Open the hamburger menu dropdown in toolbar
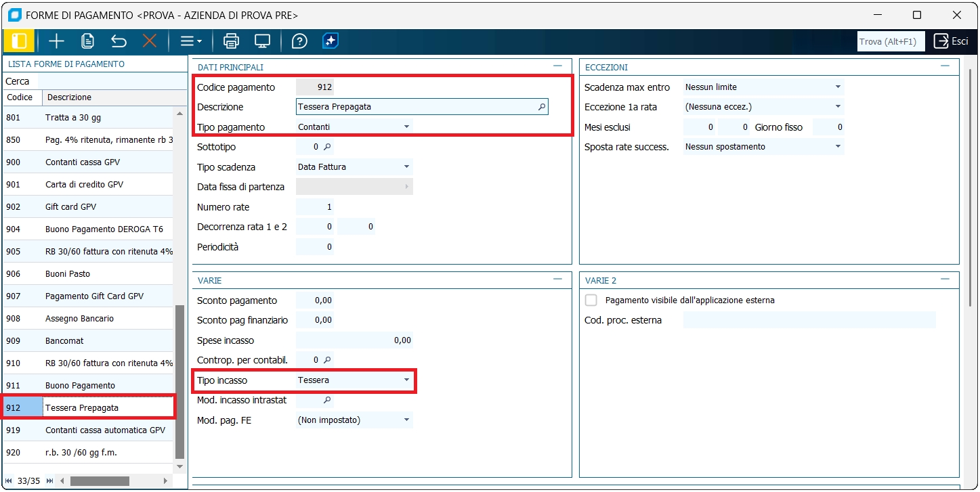 coord(191,41)
